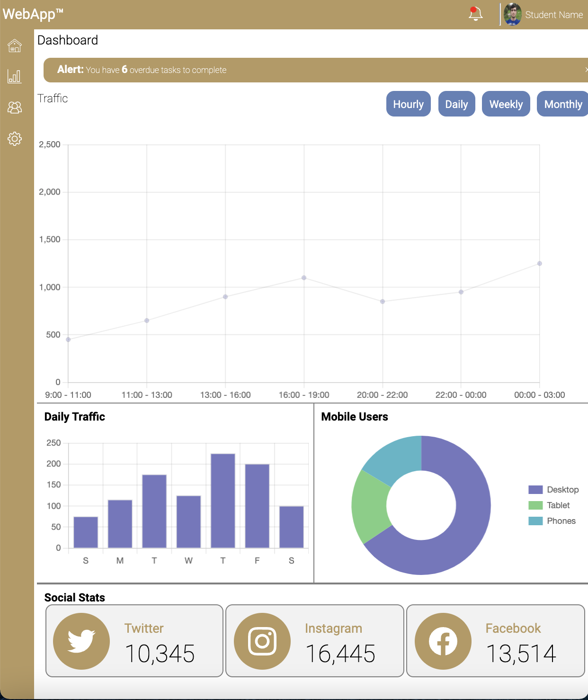Select the Instagram icon in Social Stats
588x700 pixels.
(x=262, y=641)
